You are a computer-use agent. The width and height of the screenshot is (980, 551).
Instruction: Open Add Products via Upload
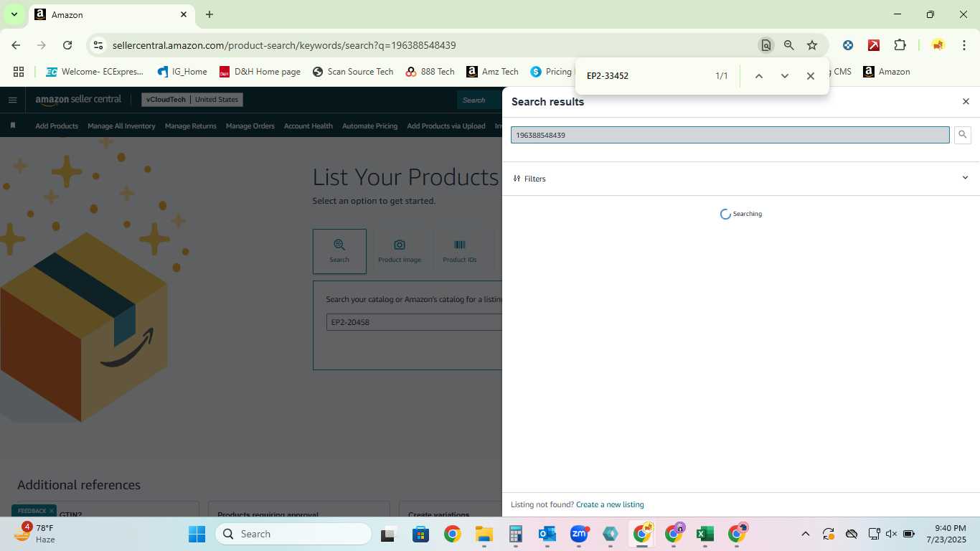pos(446,126)
